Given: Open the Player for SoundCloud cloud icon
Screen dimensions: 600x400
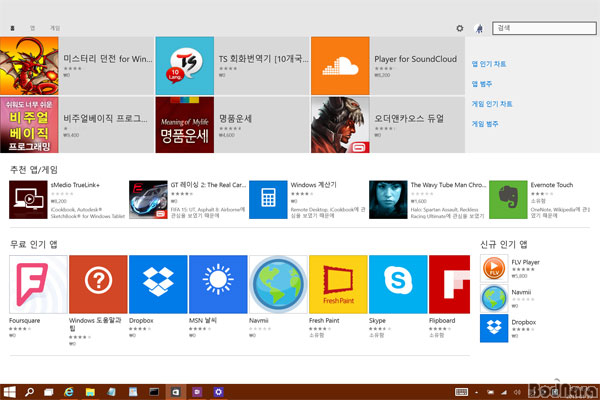Looking at the screenshot, I should click(340, 66).
